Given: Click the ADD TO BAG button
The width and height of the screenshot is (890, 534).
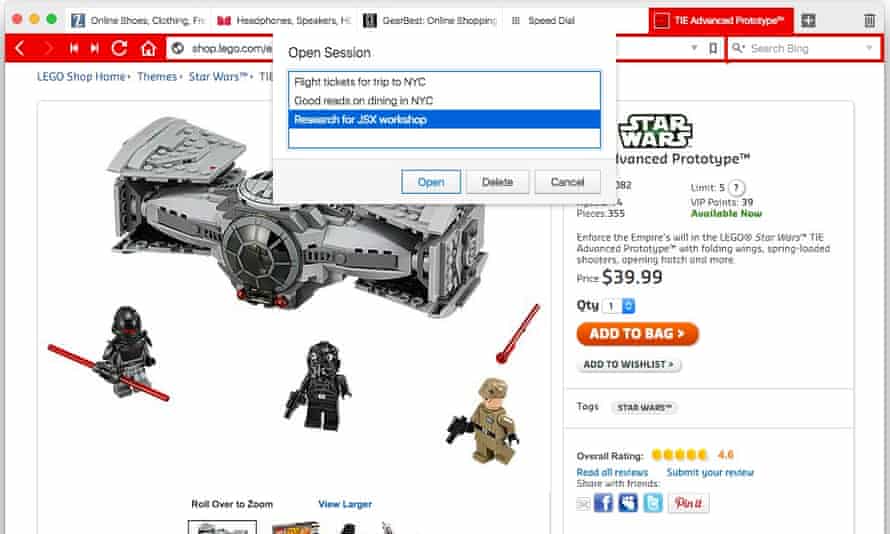Looking at the screenshot, I should [x=637, y=334].
